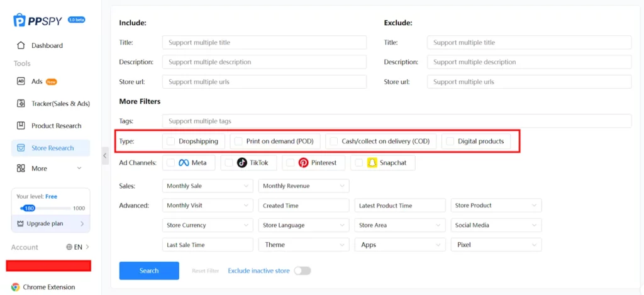Open the Tracker (Sales & Ads) icon
644x295 pixels.
[21, 103]
